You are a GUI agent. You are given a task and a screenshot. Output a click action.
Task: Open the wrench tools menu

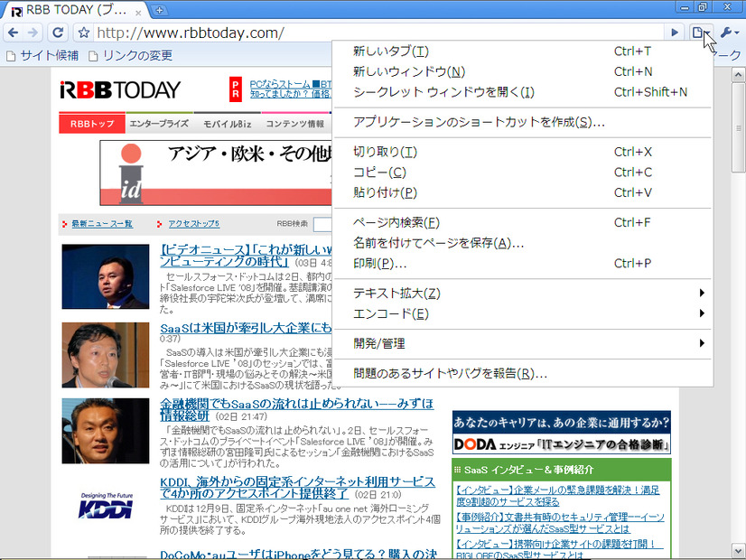pos(729,33)
